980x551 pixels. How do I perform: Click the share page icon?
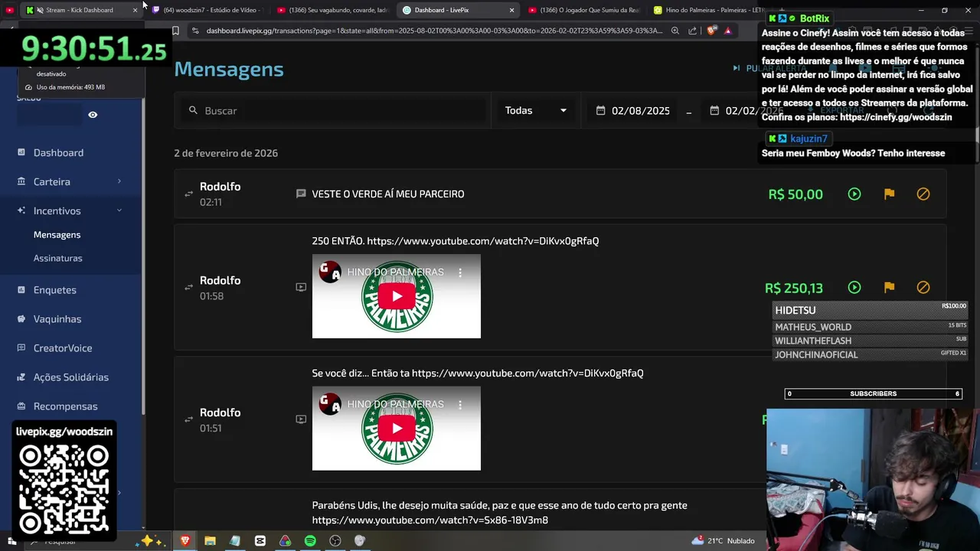(x=693, y=31)
